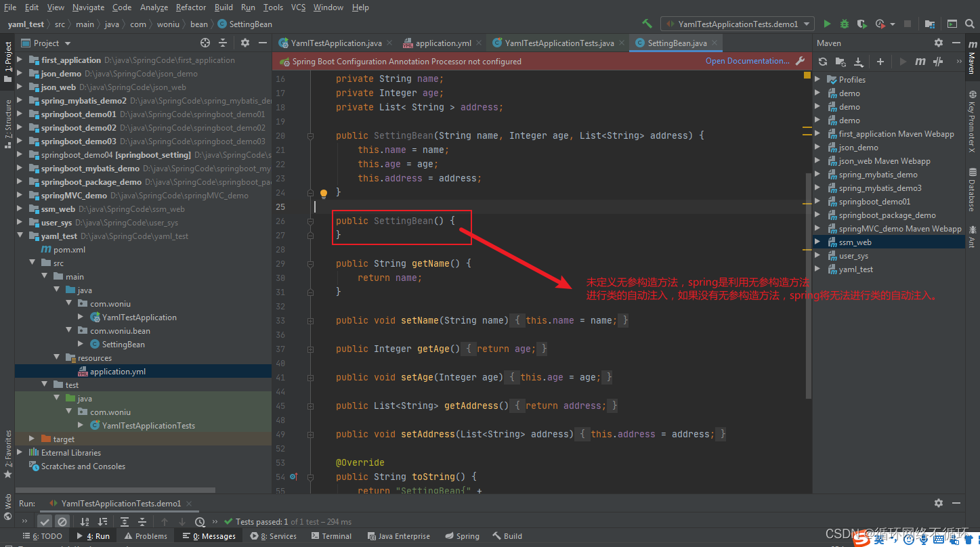Open the run configuration dropdown YamlTestApplicationTests.demo1
This screenshot has height=547, width=980.
pyautogui.click(x=737, y=22)
